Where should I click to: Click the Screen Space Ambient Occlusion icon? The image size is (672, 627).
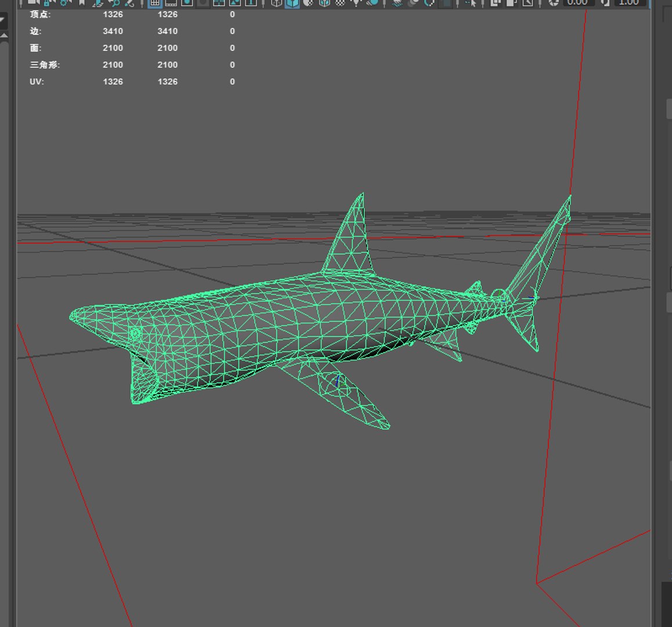coord(398,2)
